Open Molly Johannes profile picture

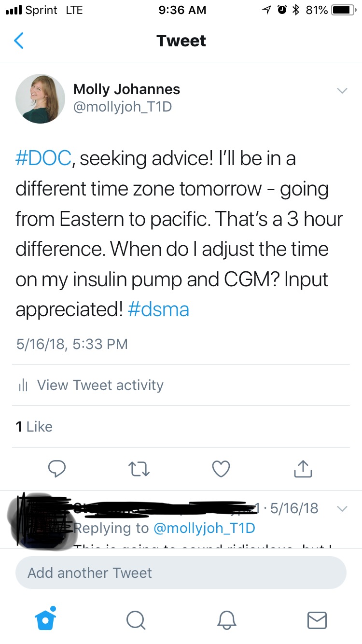pyautogui.click(x=41, y=98)
